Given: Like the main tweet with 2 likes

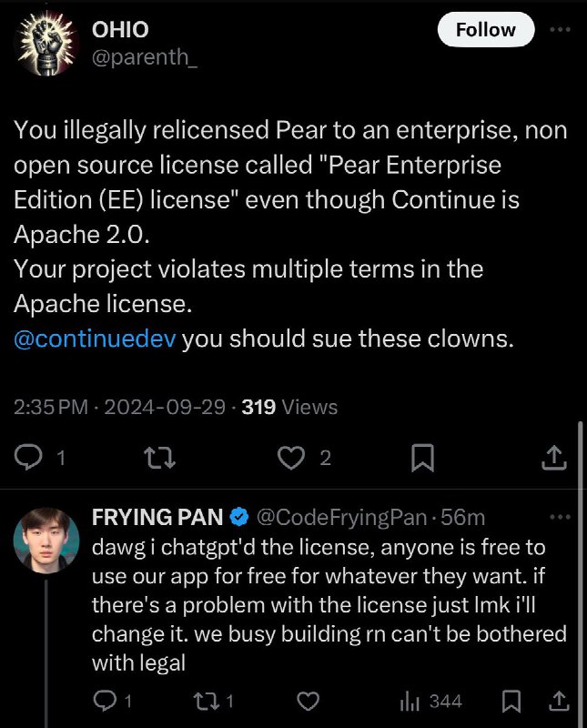Looking at the screenshot, I should coord(291,458).
